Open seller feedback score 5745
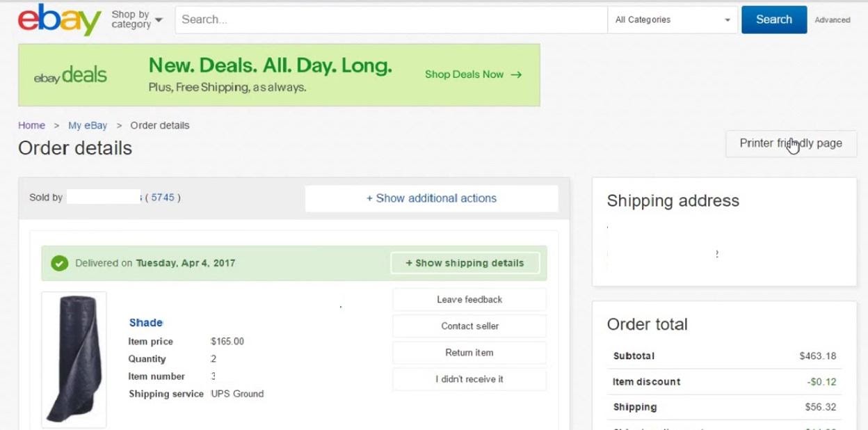Viewport: 868px width, 430px height. pos(162,197)
